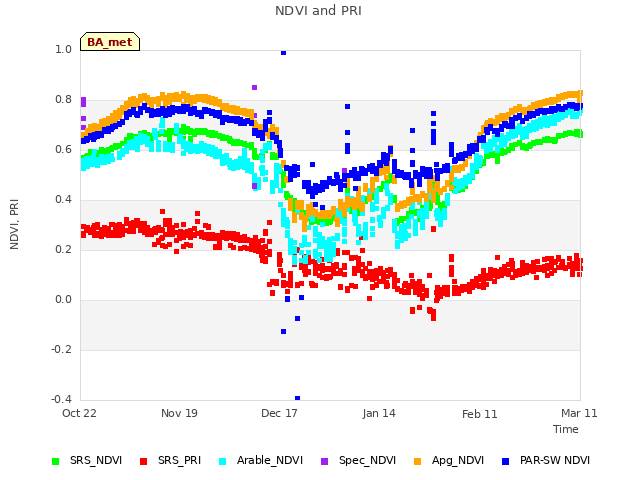Click the 0.0 y-axis tick label
640x480 pixels.
63,300
